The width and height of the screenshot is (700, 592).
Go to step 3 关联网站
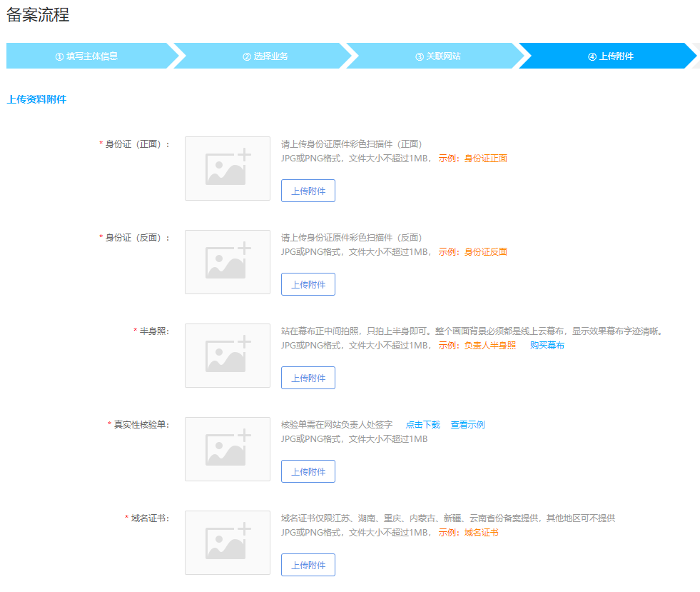[438, 56]
